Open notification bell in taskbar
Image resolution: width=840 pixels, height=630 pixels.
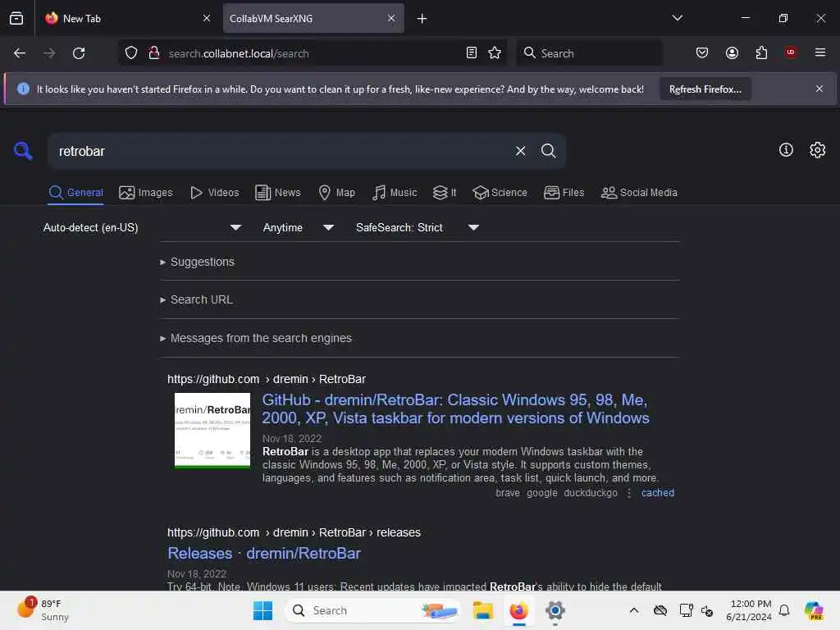(784, 610)
